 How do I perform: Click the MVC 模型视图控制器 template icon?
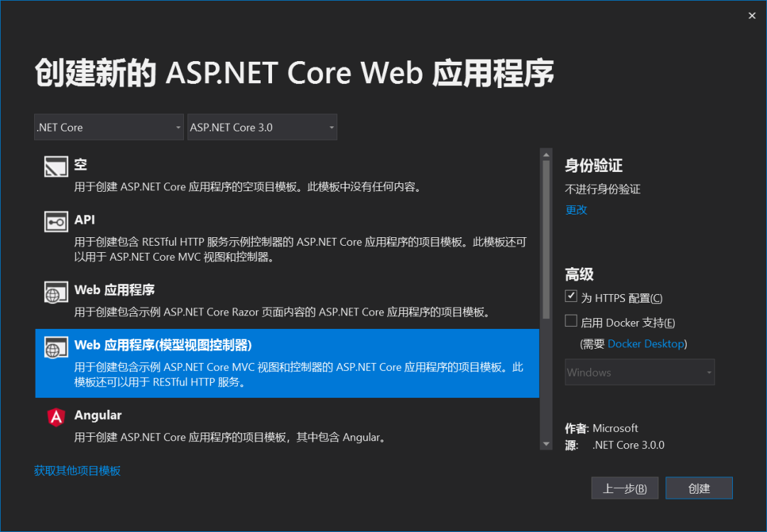coord(56,347)
